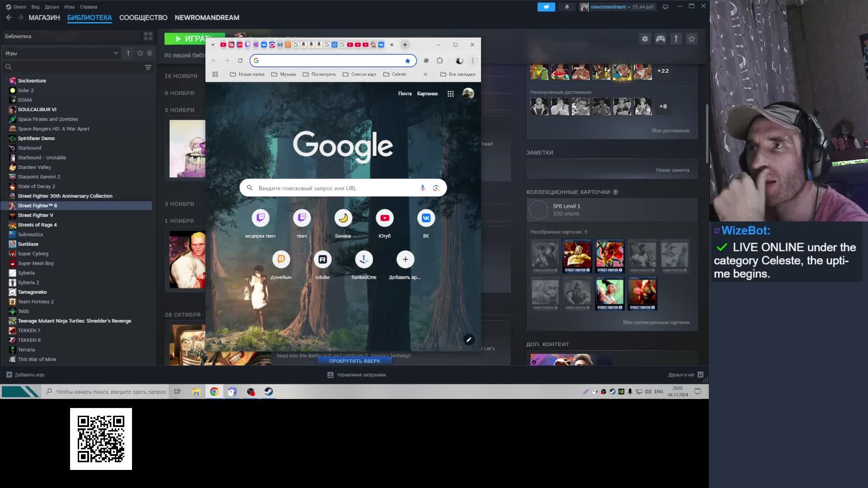Viewport: 868px width, 488px height.
Task: Add Street Fighter 6 to favorites star
Action: point(691,39)
